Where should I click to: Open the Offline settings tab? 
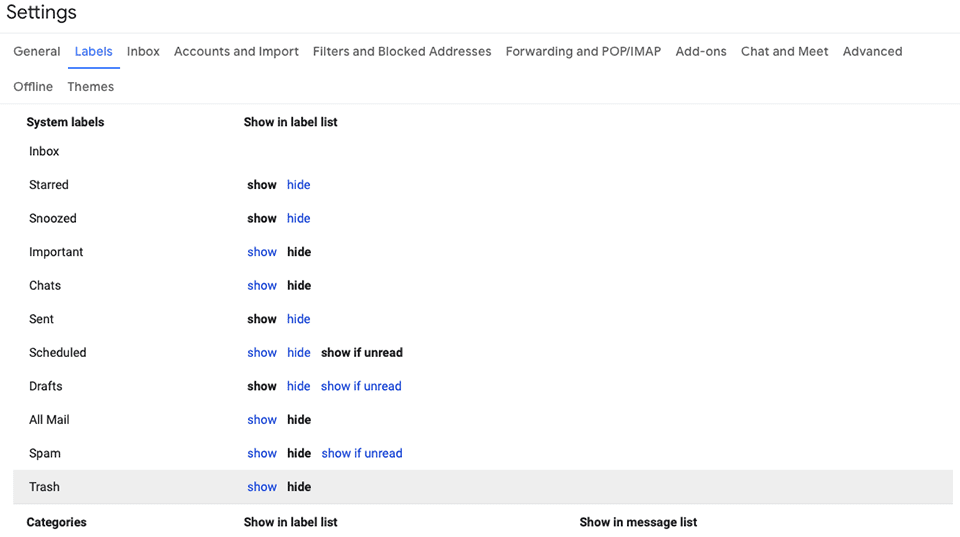33,87
